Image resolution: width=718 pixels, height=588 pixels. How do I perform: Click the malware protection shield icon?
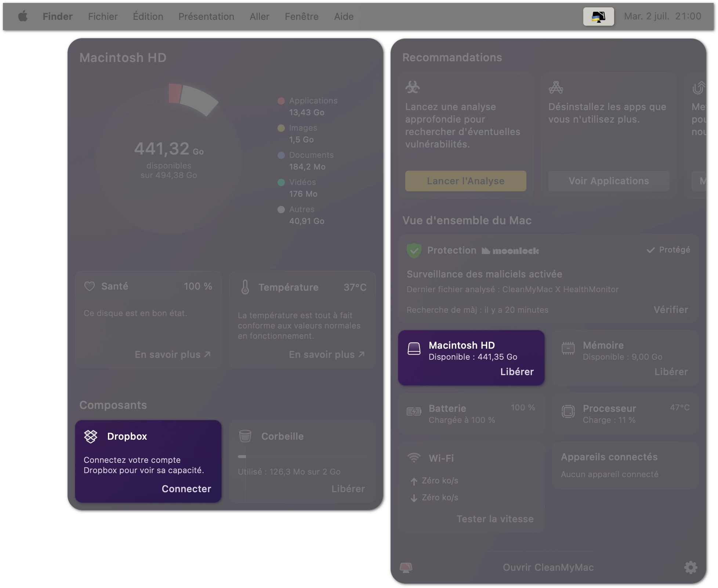point(414,250)
